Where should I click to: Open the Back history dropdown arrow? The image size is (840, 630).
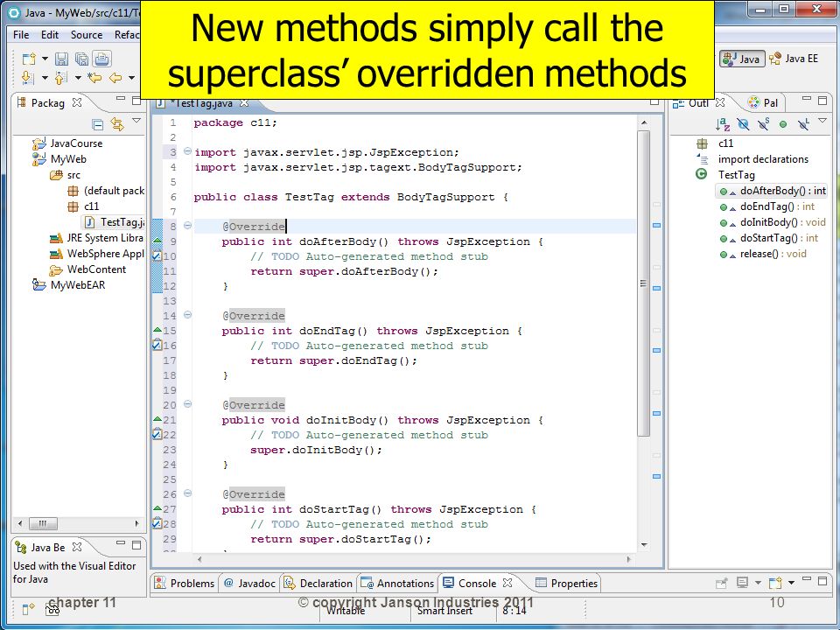pyautogui.click(x=132, y=78)
